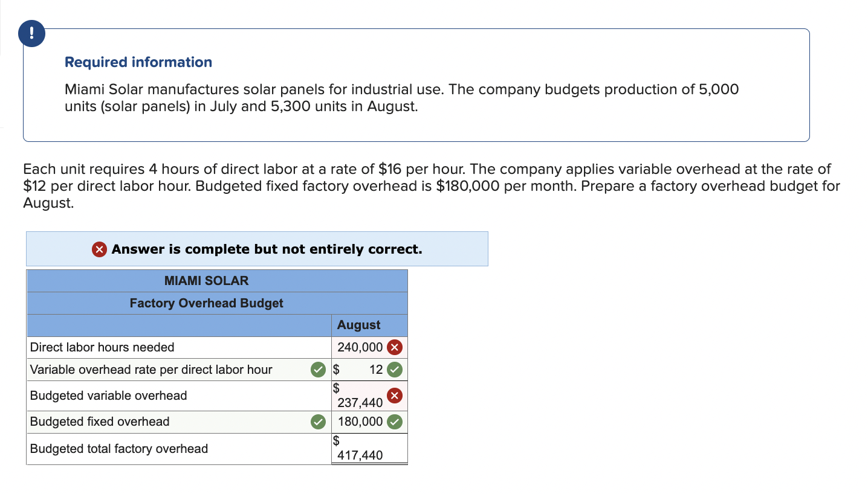Viewport: 868px width, 494px height.
Task: Click green checkmark right of 180,000
Action: 394,422
